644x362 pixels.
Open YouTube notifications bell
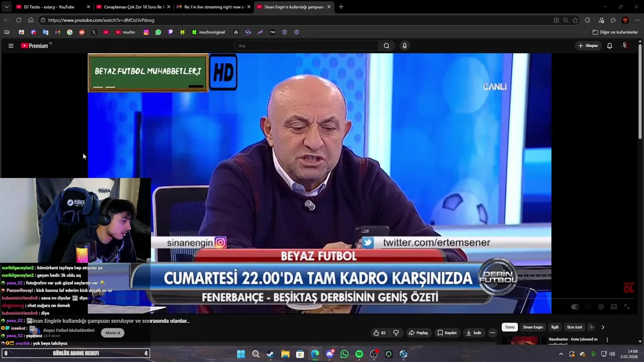pos(609,46)
